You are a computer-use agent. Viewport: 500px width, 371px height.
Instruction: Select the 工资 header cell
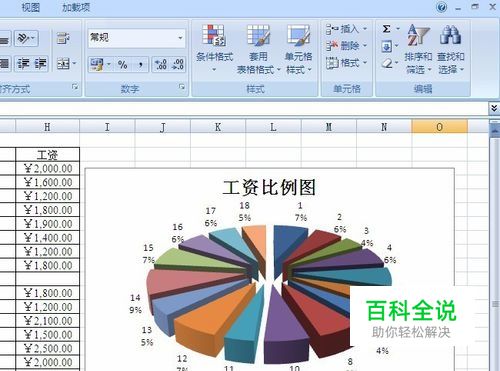(47, 155)
